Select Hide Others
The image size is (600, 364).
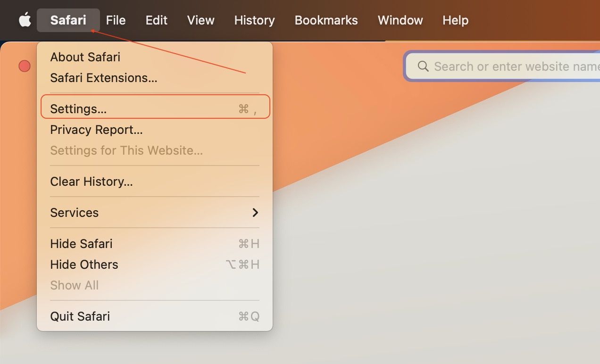click(84, 265)
